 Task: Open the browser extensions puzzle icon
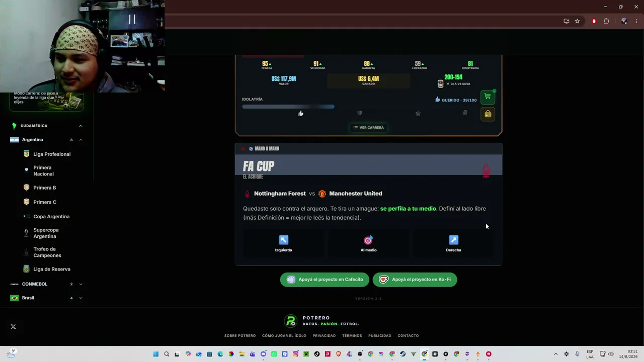(606, 21)
